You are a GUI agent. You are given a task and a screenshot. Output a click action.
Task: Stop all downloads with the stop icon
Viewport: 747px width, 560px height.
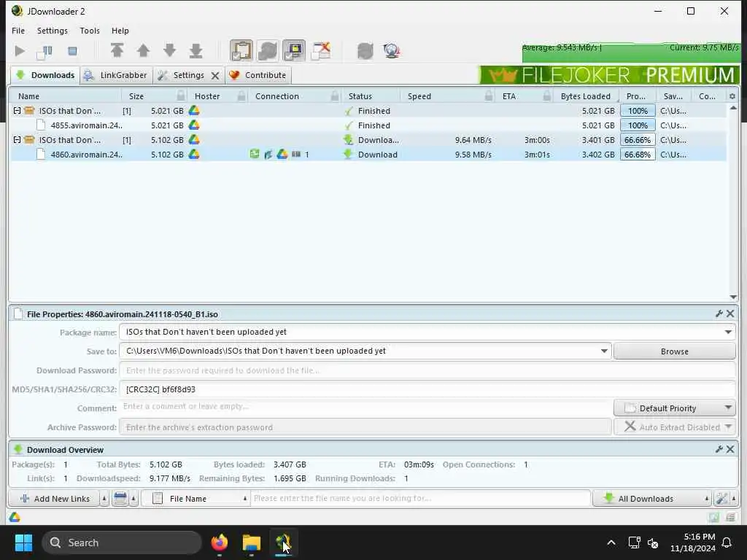72,51
